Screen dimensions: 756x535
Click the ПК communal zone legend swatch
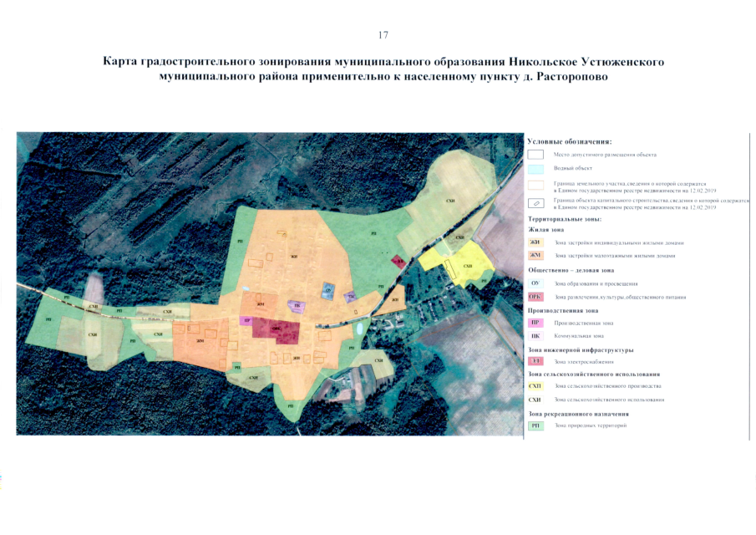(535, 335)
